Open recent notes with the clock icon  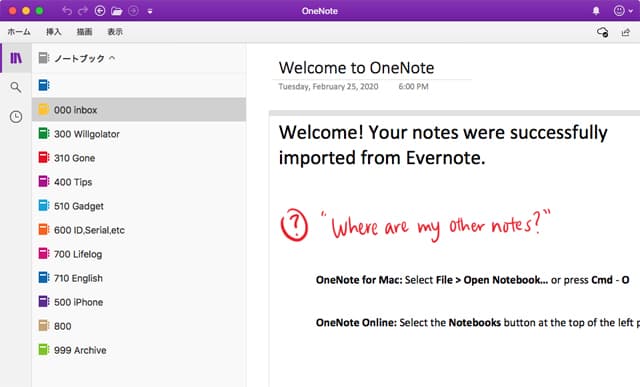16,117
